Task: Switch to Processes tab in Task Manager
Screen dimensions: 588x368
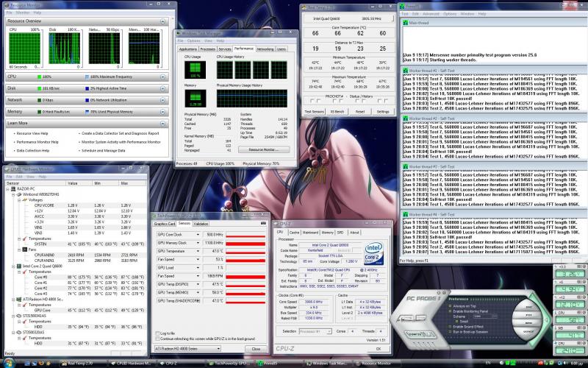Action: [x=207, y=49]
